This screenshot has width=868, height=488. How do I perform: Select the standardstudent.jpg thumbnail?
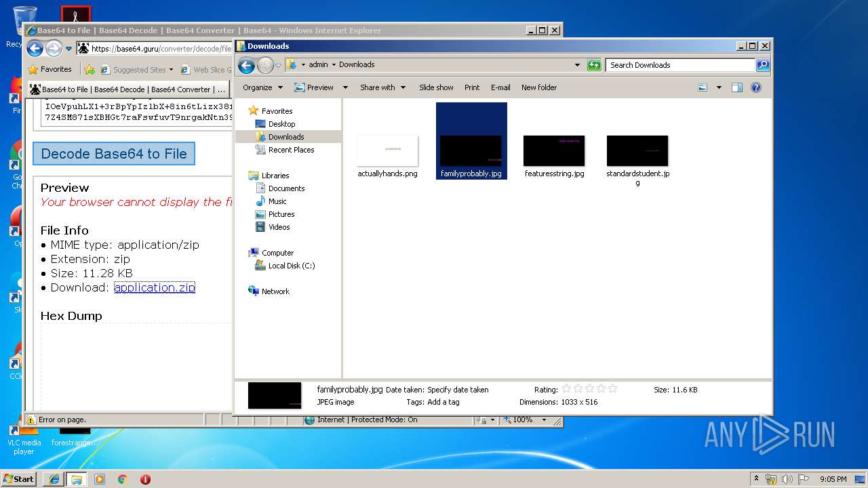637,150
